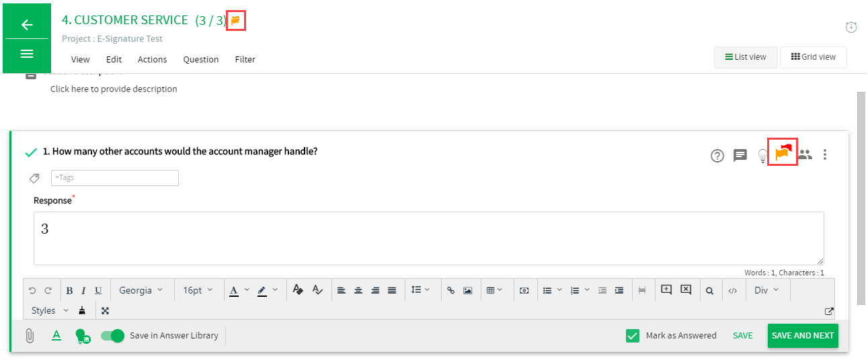This screenshot has height=364, width=868.
Task: Remove comment using x speech bubble
Action: (x=686, y=289)
